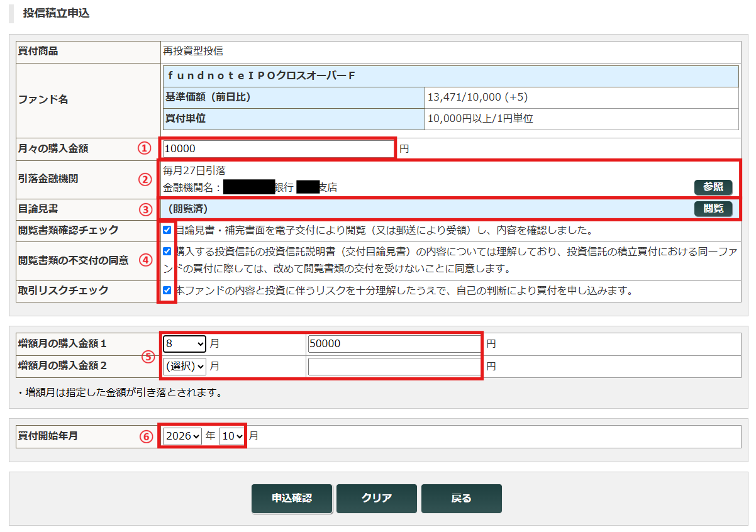Viewport: 756px width, 532px height.
Task: Click the fund name fundnoteIPOクロスオーバーF
Action: [x=262, y=76]
